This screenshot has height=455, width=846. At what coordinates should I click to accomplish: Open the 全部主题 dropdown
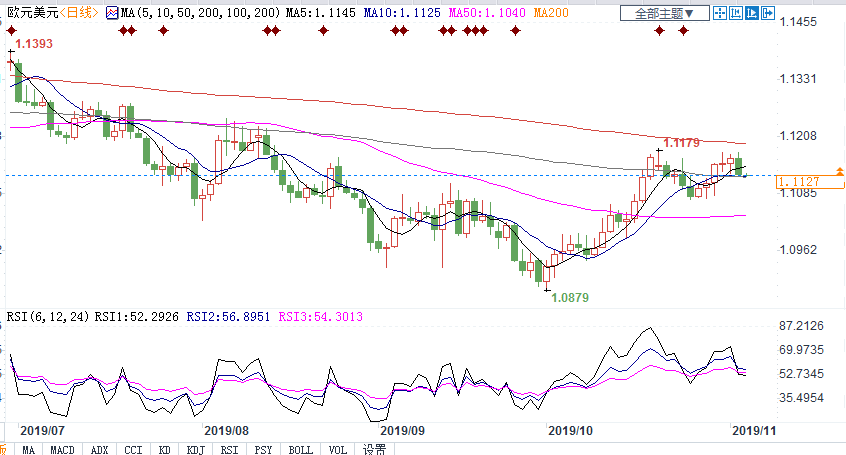click(x=664, y=13)
